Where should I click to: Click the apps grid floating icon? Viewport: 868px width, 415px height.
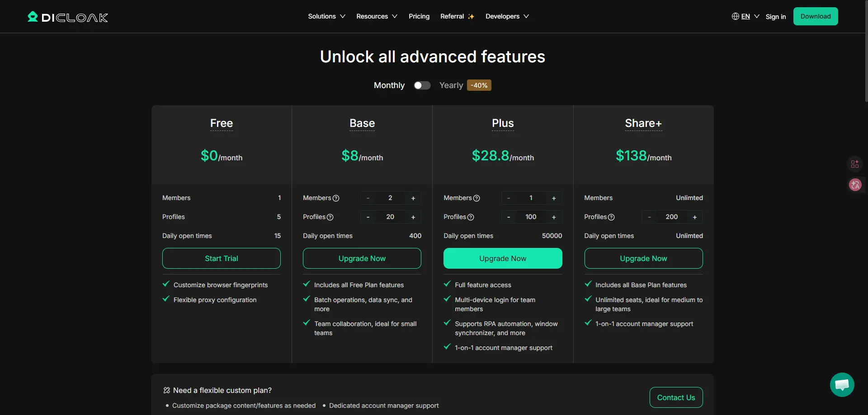click(x=855, y=164)
